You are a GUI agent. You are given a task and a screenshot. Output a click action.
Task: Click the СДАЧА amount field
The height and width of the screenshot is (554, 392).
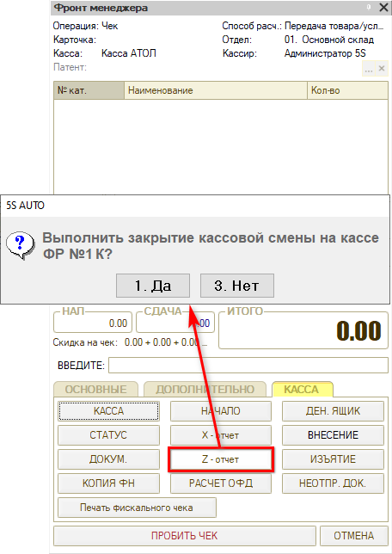[175, 323]
